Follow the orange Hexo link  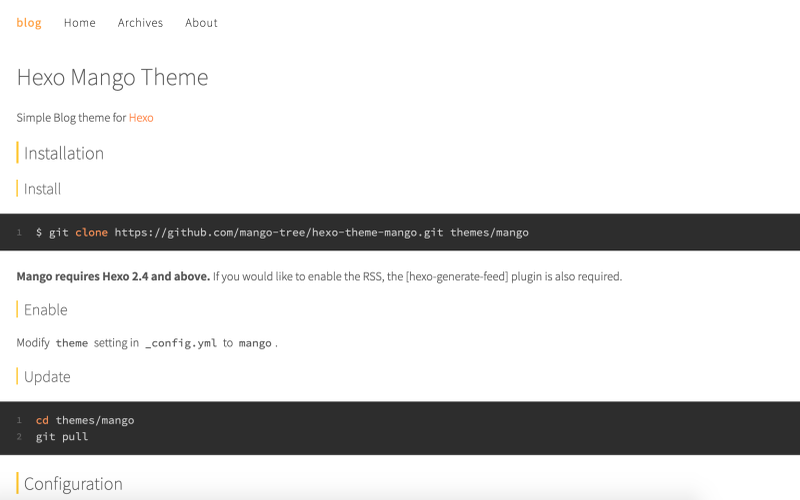(x=141, y=118)
